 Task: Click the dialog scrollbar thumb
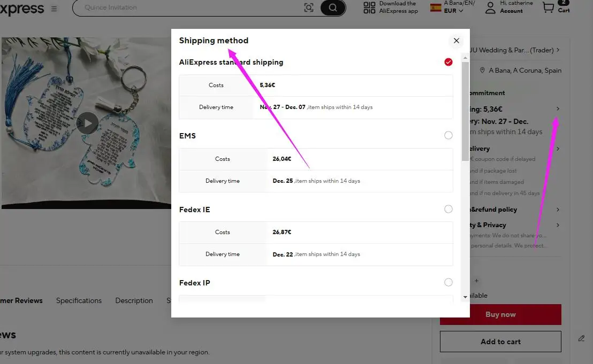click(x=465, y=111)
